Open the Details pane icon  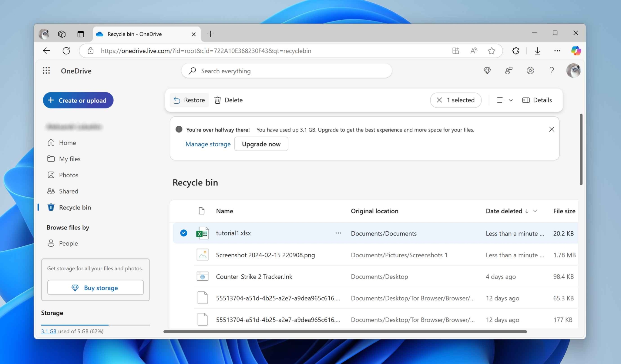[x=526, y=100]
